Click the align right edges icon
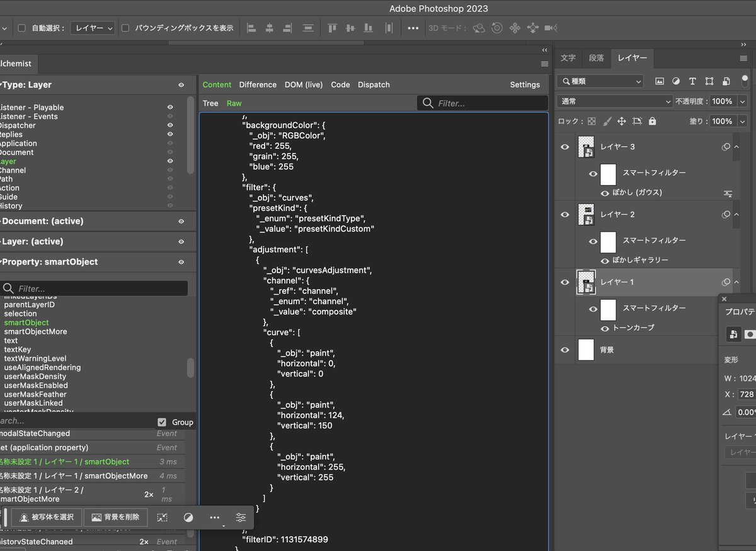Viewport: 756px width, 551px height. (287, 28)
